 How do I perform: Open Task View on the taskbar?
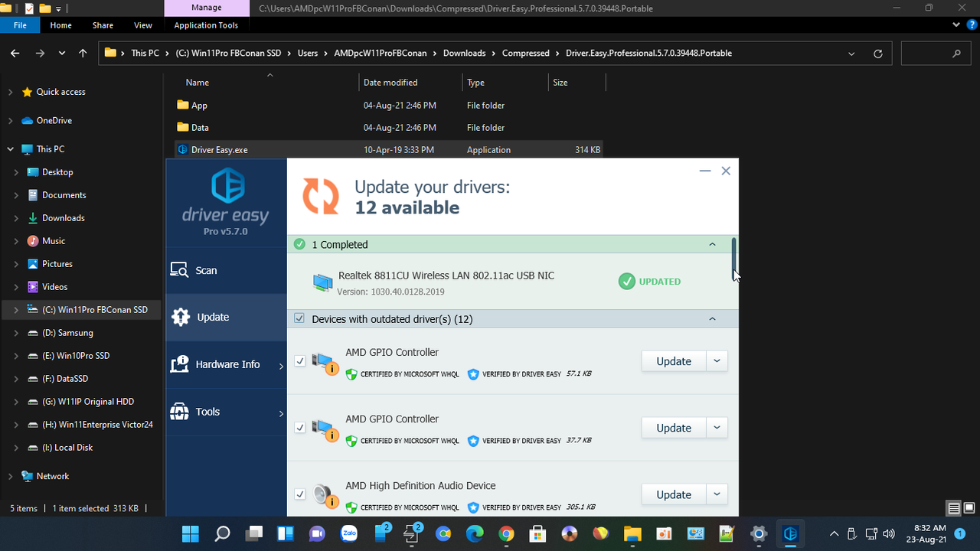253,533
